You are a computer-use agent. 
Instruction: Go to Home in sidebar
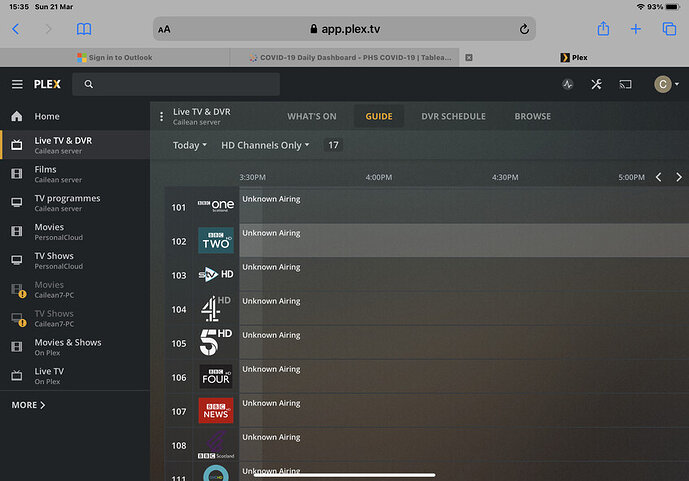(75, 116)
